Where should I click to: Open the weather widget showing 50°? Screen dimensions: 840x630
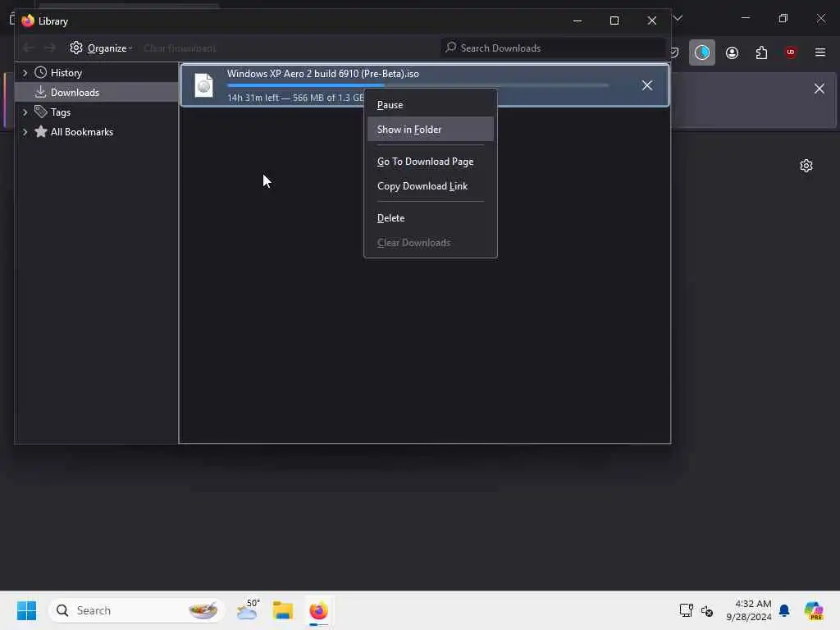(x=248, y=610)
